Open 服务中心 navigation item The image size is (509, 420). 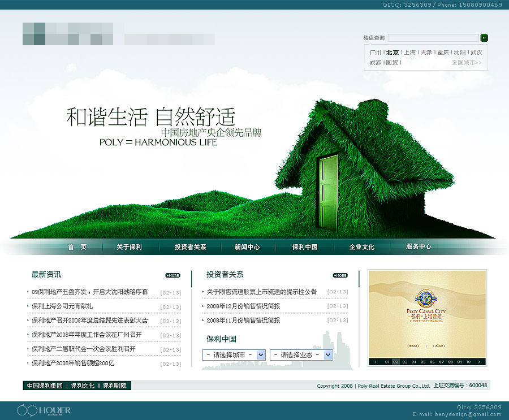pyautogui.click(x=419, y=246)
